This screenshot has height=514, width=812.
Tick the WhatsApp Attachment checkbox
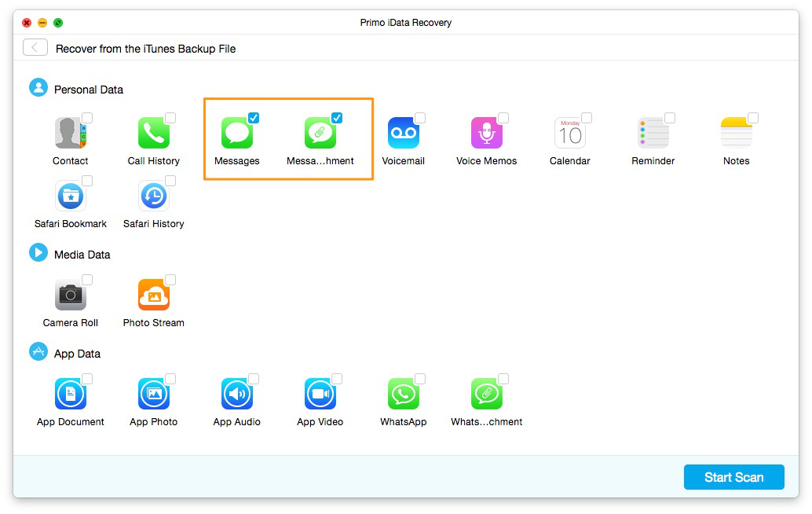(x=503, y=379)
